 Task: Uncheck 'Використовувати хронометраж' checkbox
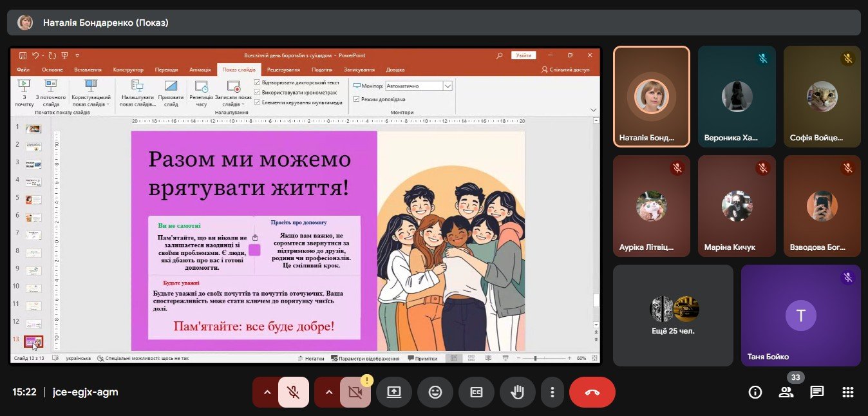point(258,93)
